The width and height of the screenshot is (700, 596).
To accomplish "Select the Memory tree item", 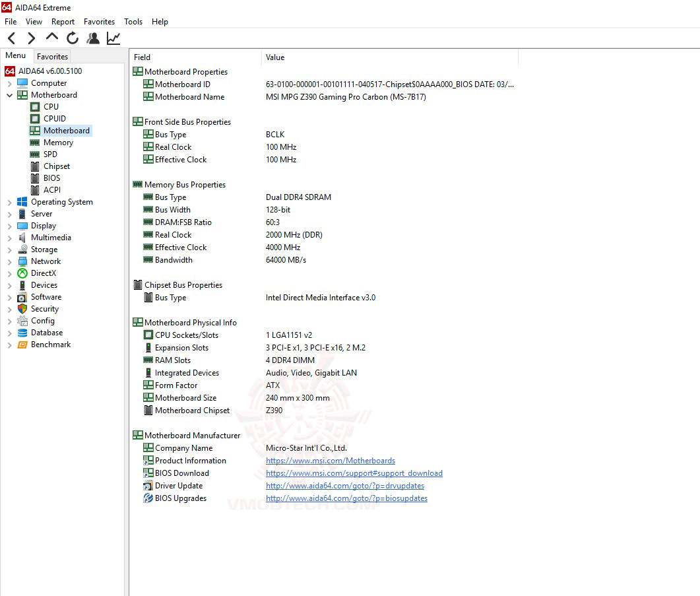I will click(x=59, y=143).
